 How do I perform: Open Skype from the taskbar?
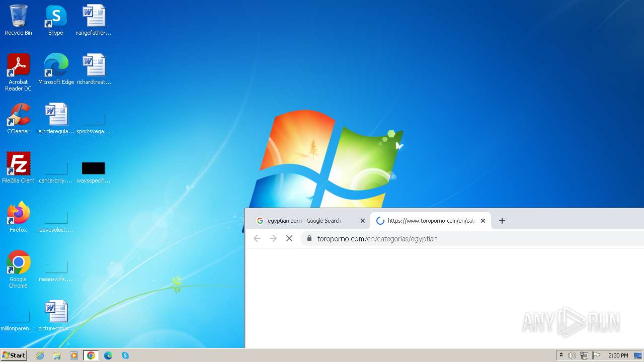pyautogui.click(x=125, y=355)
